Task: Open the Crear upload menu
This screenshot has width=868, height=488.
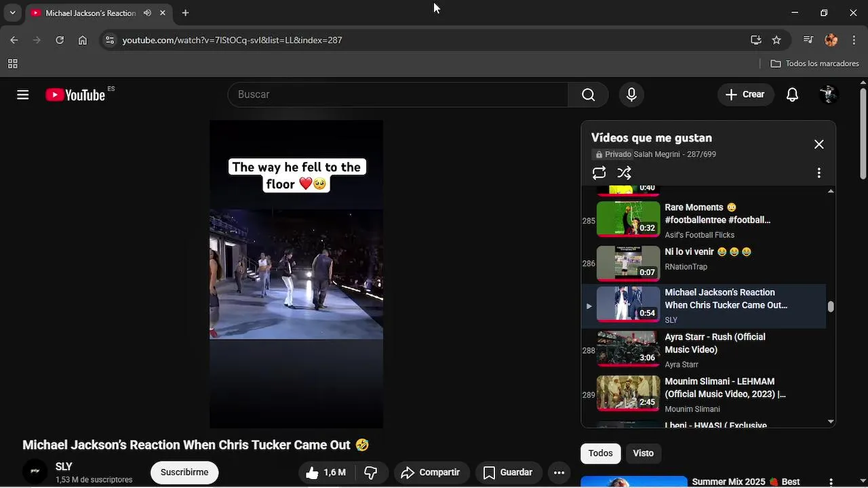Action: (x=745, y=95)
